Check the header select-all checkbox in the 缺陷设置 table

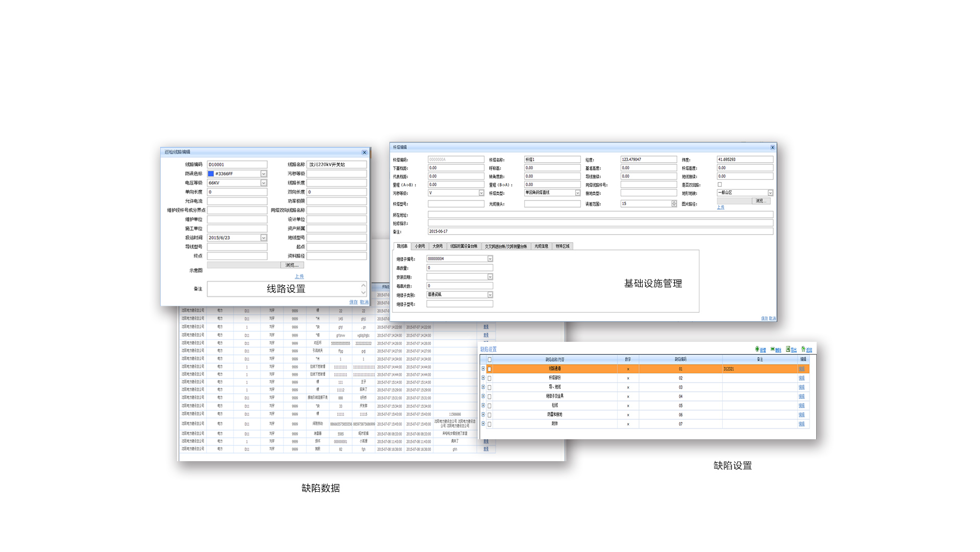tap(489, 360)
